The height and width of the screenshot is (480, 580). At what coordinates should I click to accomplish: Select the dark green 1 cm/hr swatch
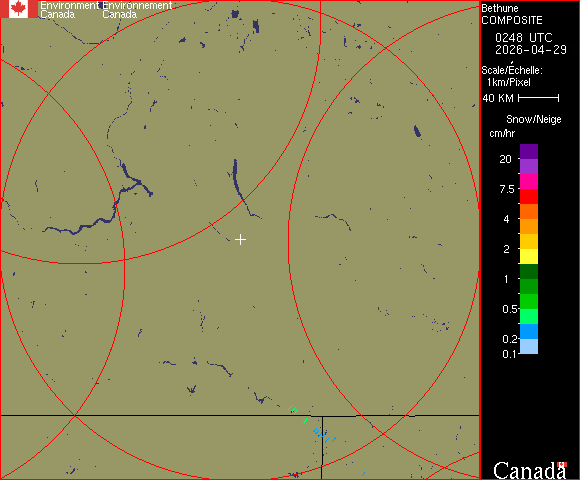(x=529, y=271)
